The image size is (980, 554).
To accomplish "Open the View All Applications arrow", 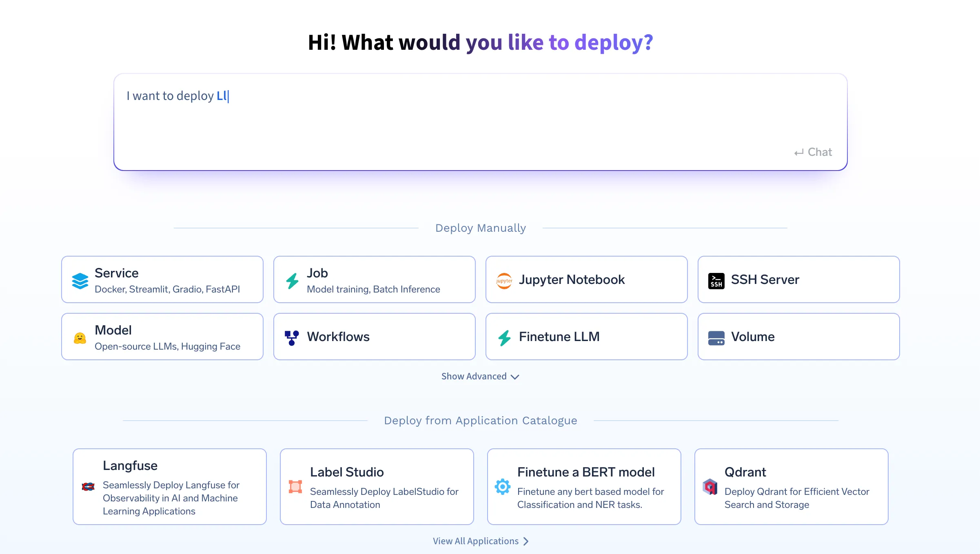I will pyautogui.click(x=526, y=541).
